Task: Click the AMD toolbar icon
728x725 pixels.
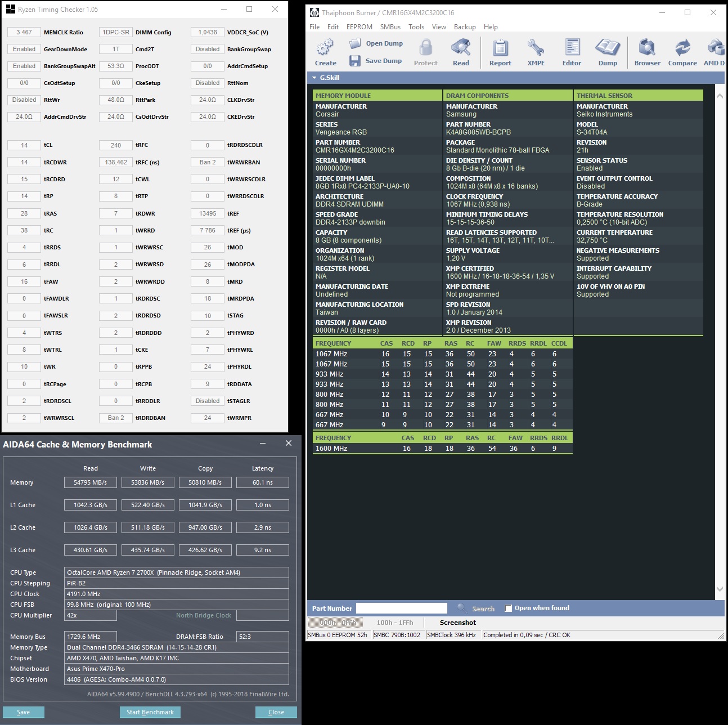Action: (x=714, y=52)
